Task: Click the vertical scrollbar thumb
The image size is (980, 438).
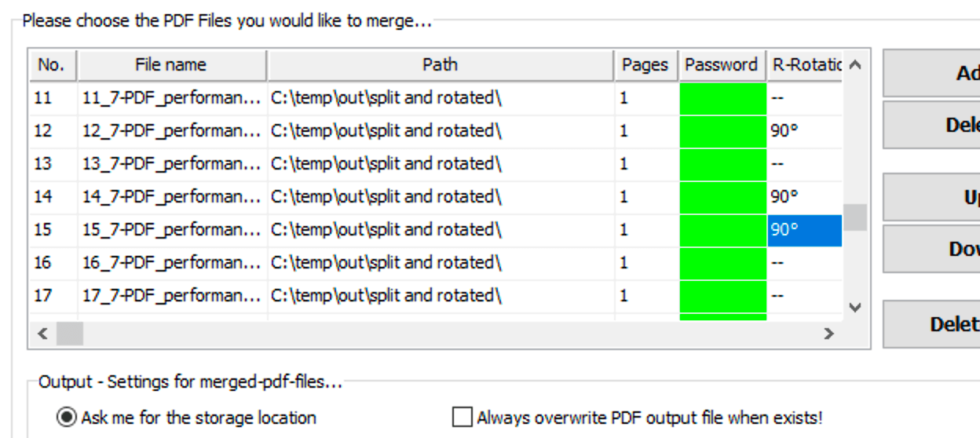Action: tap(855, 217)
